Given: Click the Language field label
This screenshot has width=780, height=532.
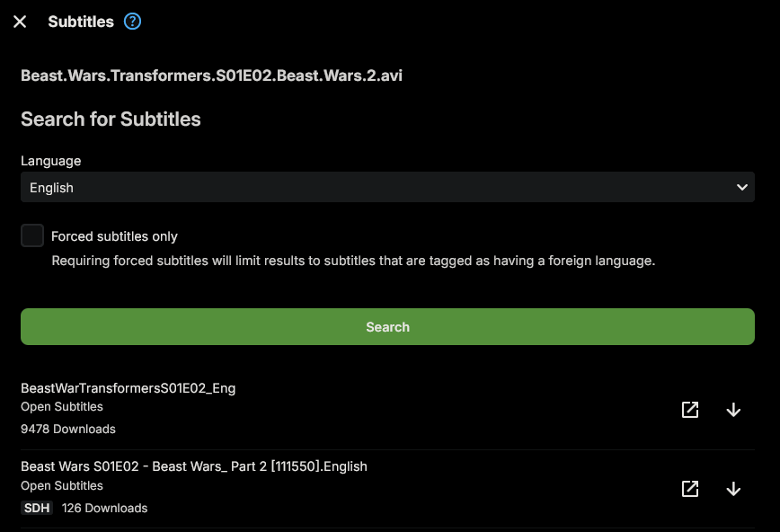Looking at the screenshot, I should tap(50, 161).
